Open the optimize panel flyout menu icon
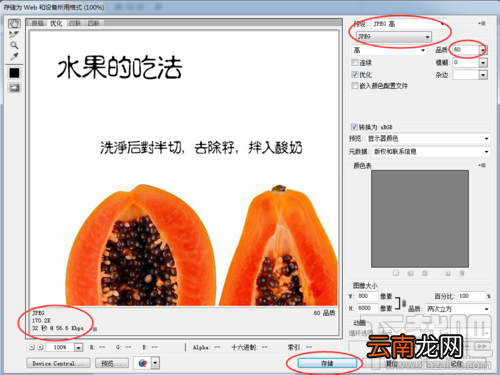 tap(482, 23)
